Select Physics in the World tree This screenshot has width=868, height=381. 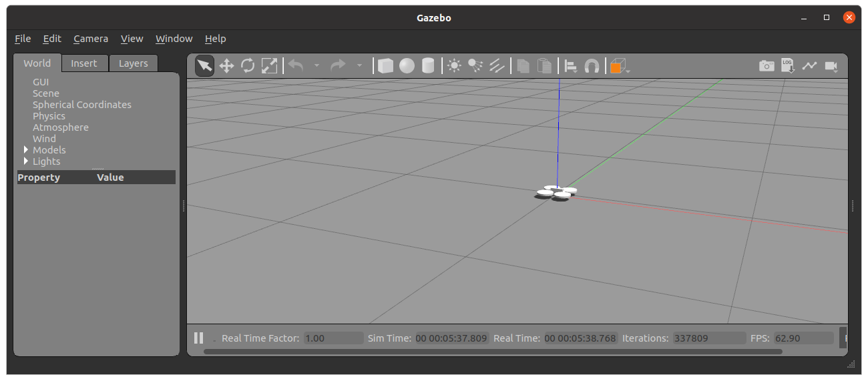(49, 116)
